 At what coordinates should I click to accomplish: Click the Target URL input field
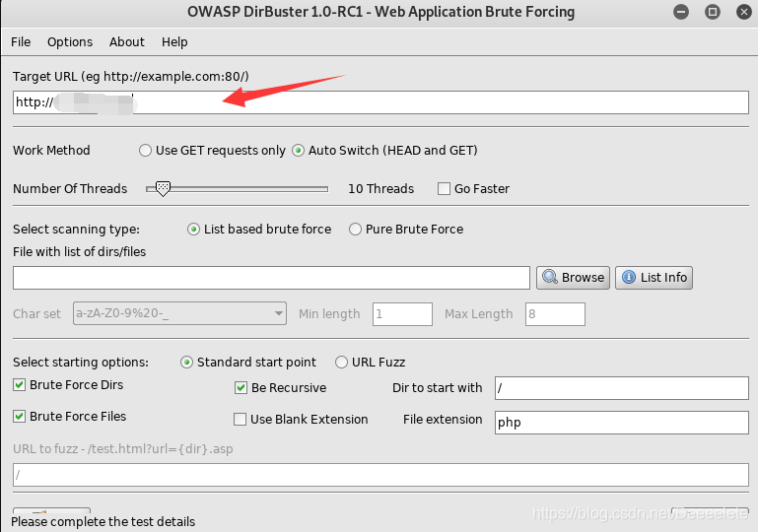(x=380, y=102)
